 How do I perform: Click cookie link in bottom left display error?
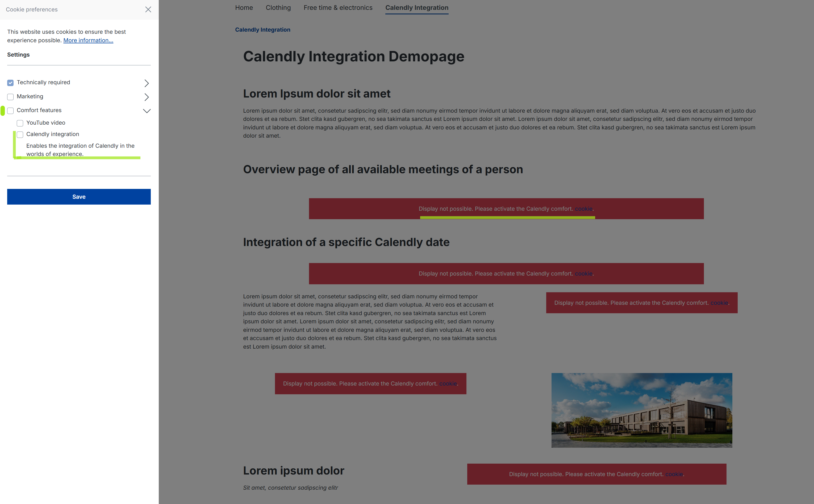tap(448, 383)
